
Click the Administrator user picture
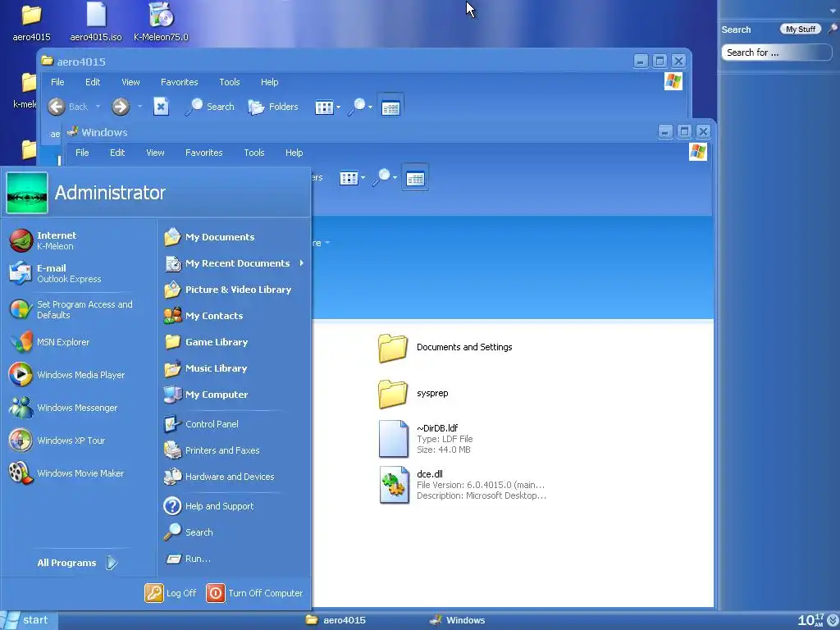pos(27,193)
